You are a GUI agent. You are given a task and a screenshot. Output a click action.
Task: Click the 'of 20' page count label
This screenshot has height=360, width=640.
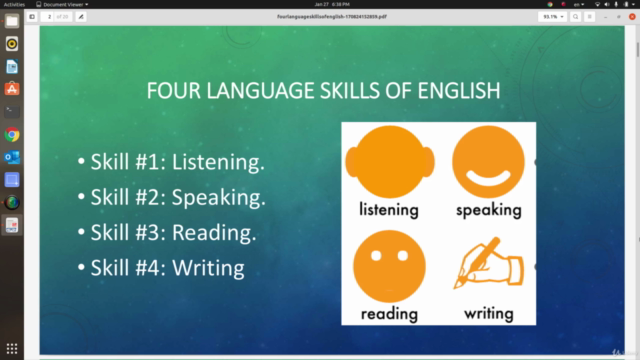click(x=62, y=17)
